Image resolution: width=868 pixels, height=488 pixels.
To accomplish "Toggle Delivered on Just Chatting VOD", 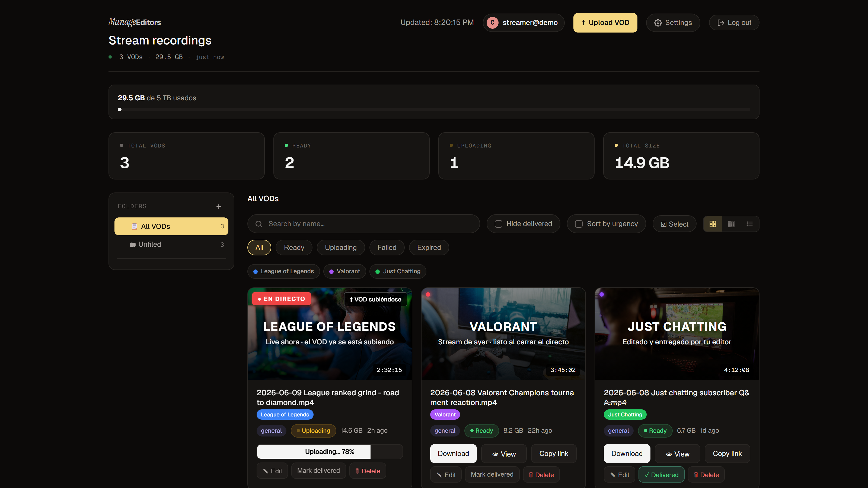I will pyautogui.click(x=661, y=475).
